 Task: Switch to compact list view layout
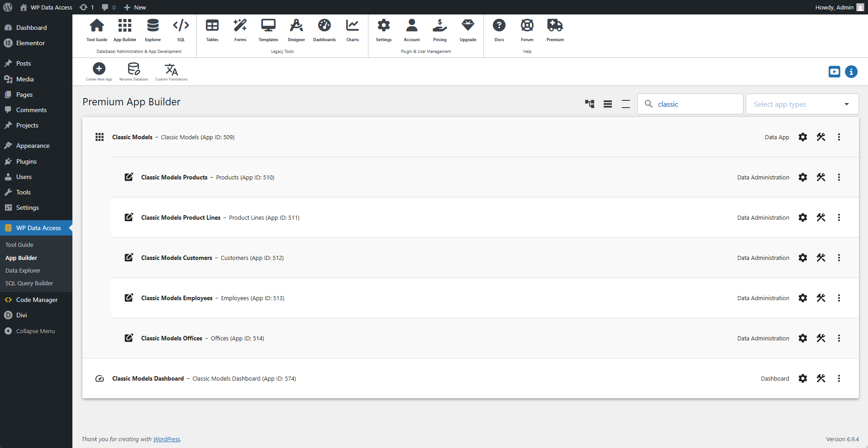(625, 104)
